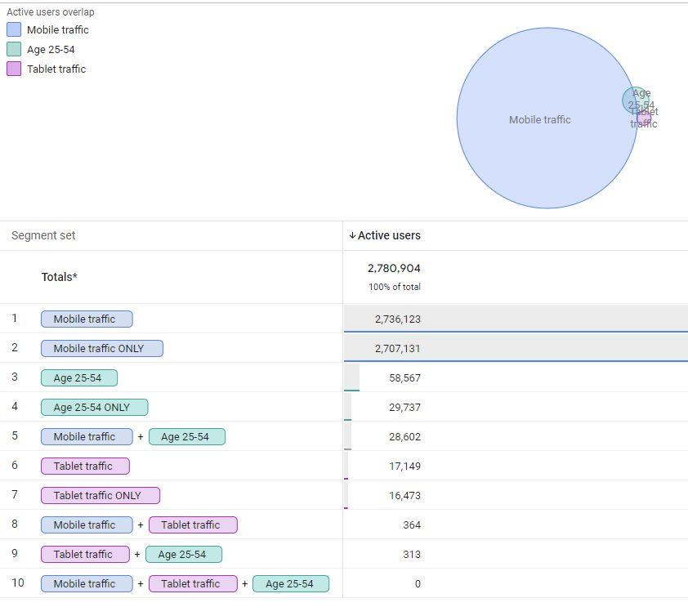Click the active users value 29,737
The height and width of the screenshot is (616, 688).
pos(404,407)
